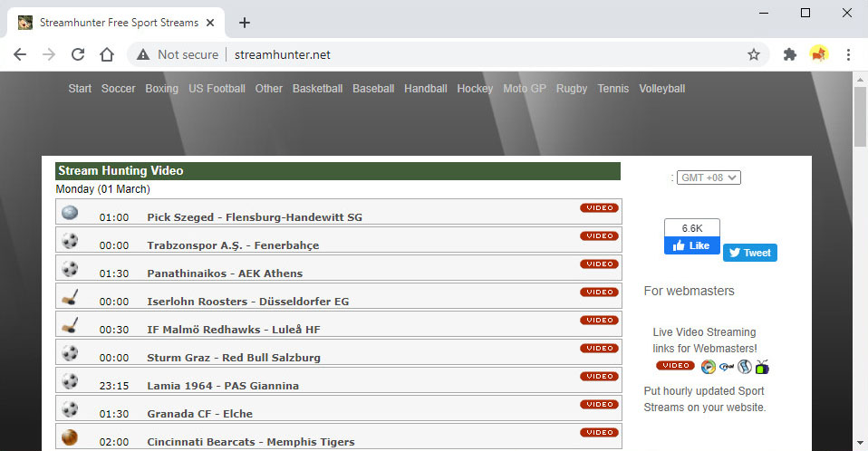The width and height of the screenshot is (868, 451).
Task: Click the Not secure warning icon
Action: pos(143,54)
